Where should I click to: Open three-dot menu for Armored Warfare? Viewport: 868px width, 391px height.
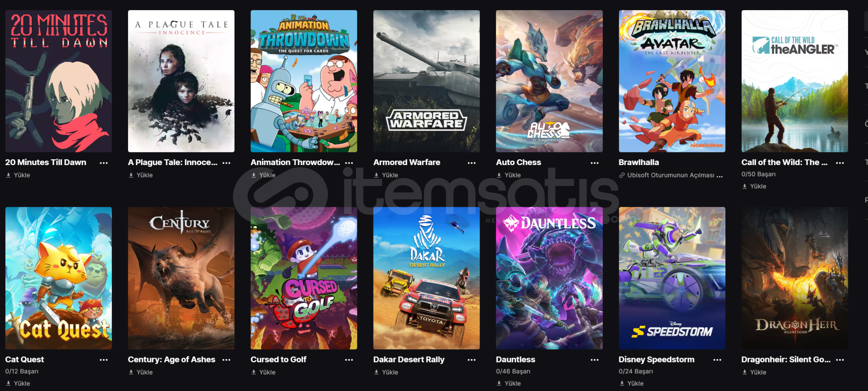(x=472, y=163)
